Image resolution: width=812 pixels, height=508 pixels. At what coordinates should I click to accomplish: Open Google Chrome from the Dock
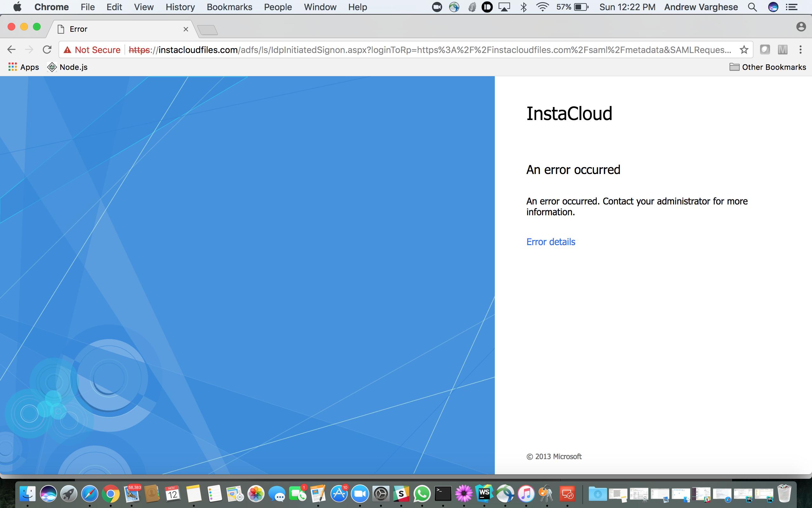tap(110, 494)
